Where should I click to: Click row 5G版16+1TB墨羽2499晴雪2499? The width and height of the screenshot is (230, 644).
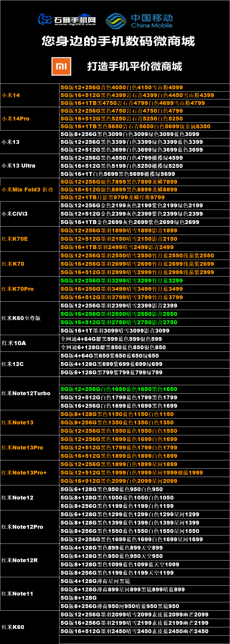(x=144, y=247)
